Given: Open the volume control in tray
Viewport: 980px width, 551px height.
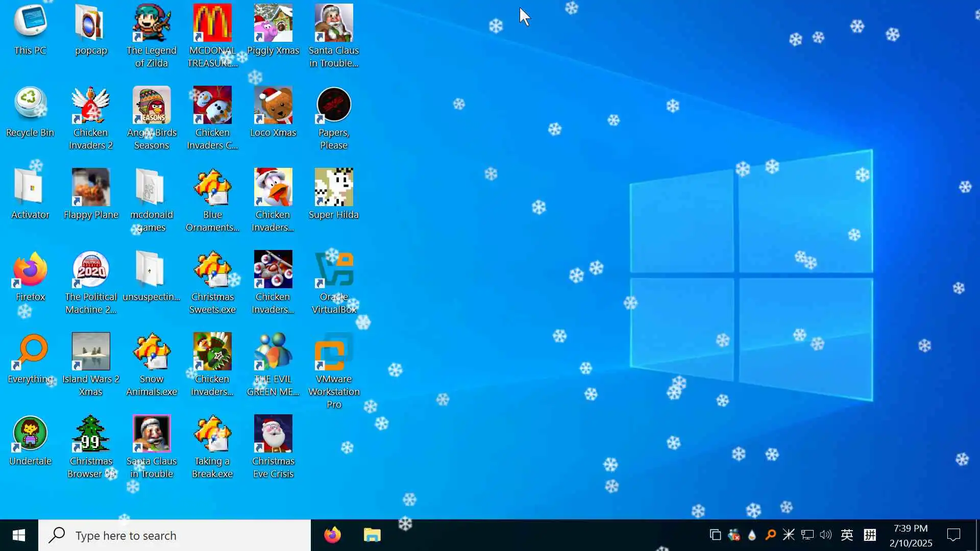Looking at the screenshot, I should pyautogui.click(x=825, y=535).
